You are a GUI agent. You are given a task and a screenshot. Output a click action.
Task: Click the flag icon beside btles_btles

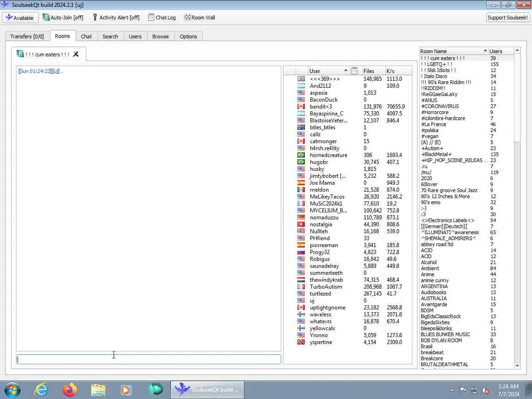pos(301,127)
